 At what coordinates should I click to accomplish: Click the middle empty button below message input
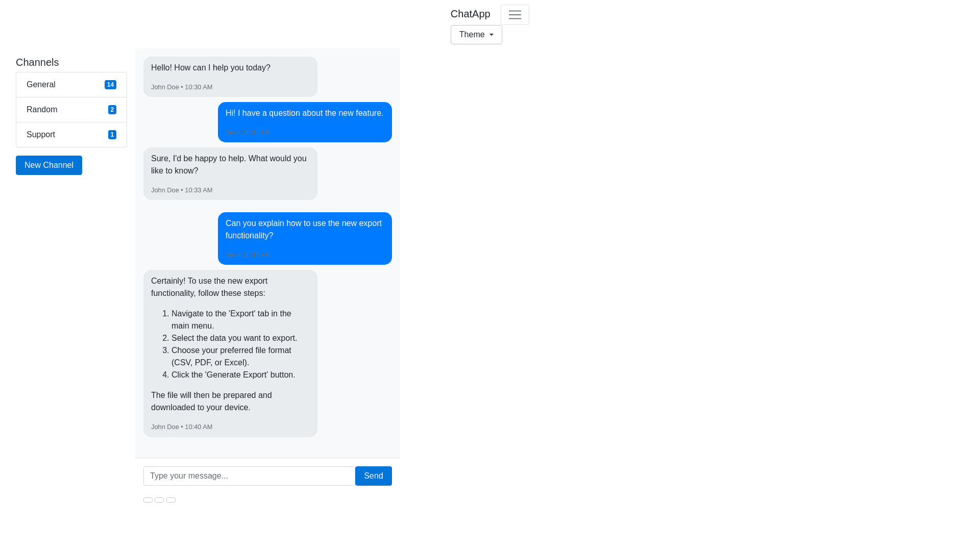pos(159,500)
